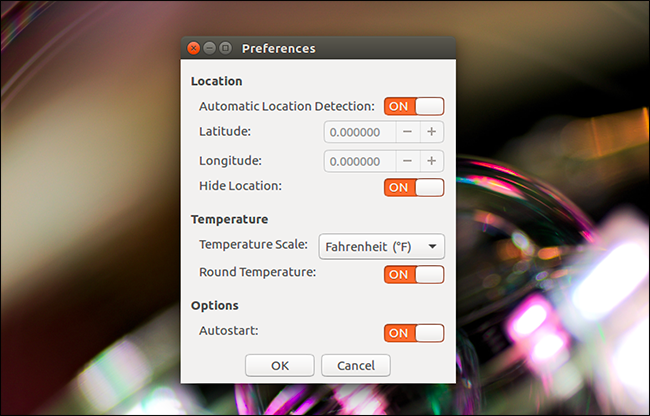Click the Location section heading
Viewport: 650px width, 416px height.
(216, 81)
